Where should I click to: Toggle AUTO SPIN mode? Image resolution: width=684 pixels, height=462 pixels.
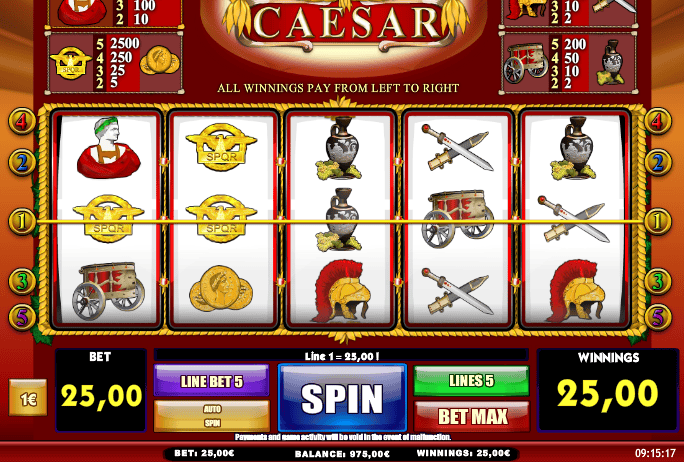(x=212, y=416)
